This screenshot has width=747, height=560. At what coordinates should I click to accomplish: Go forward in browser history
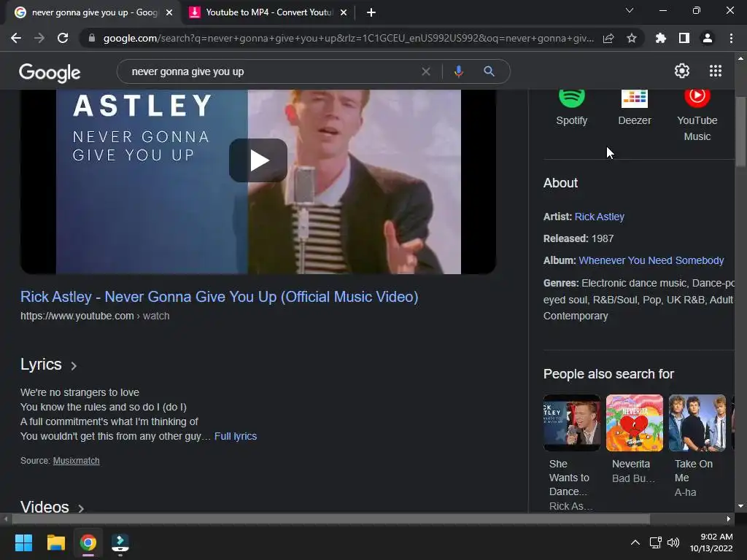point(39,38)
